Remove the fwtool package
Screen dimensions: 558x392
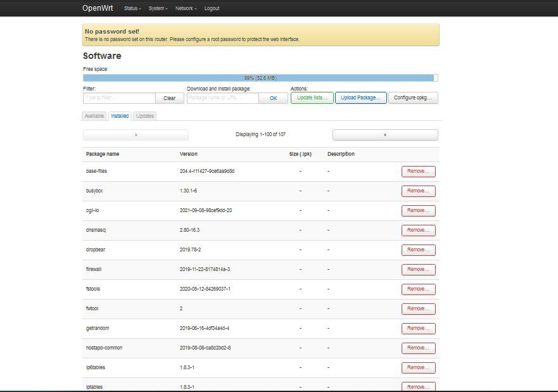coord(418,309)
